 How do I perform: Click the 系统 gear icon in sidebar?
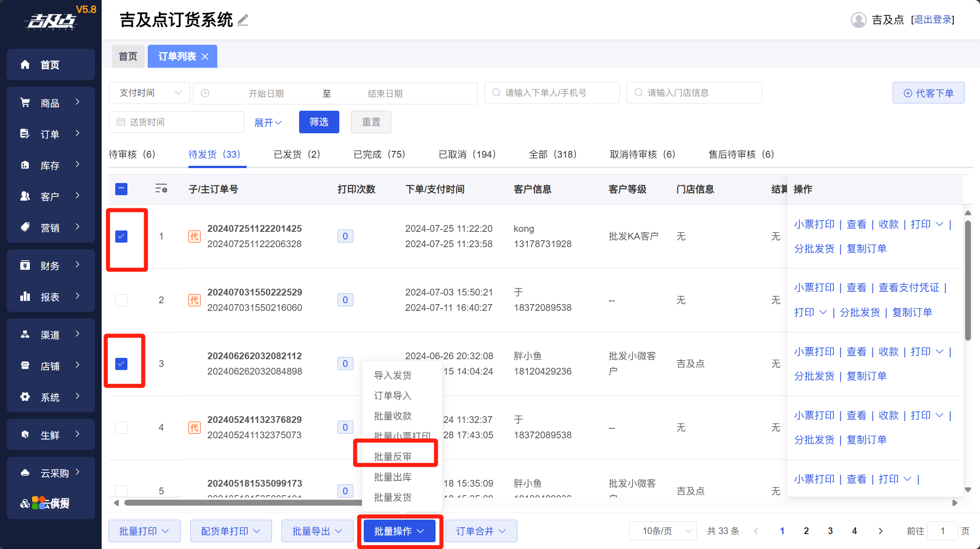click(25, 397)
